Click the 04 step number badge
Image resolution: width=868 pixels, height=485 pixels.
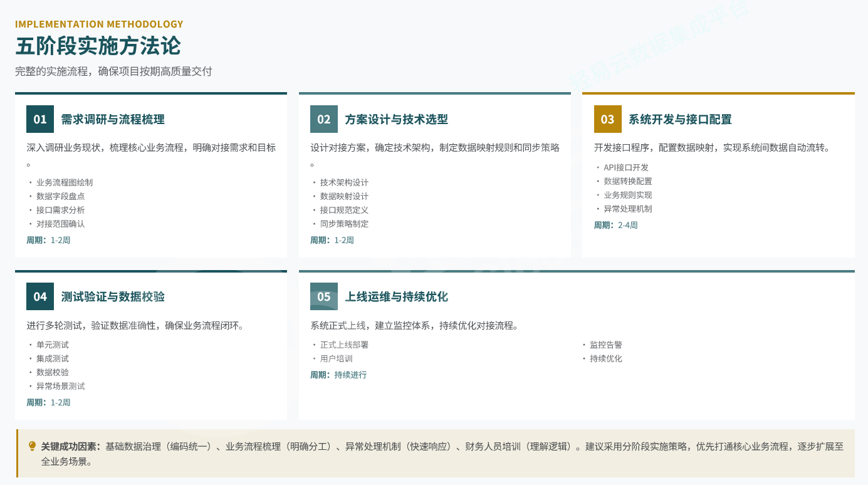[x=40, y=296]
